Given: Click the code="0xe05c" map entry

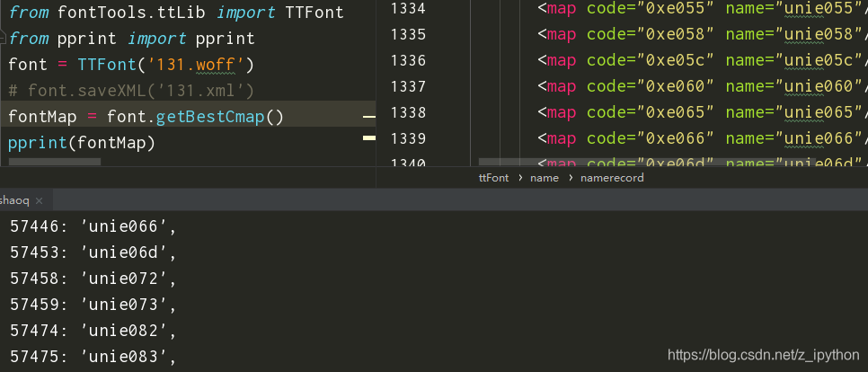Looking at the screenshot, I should tap(702, 60).
